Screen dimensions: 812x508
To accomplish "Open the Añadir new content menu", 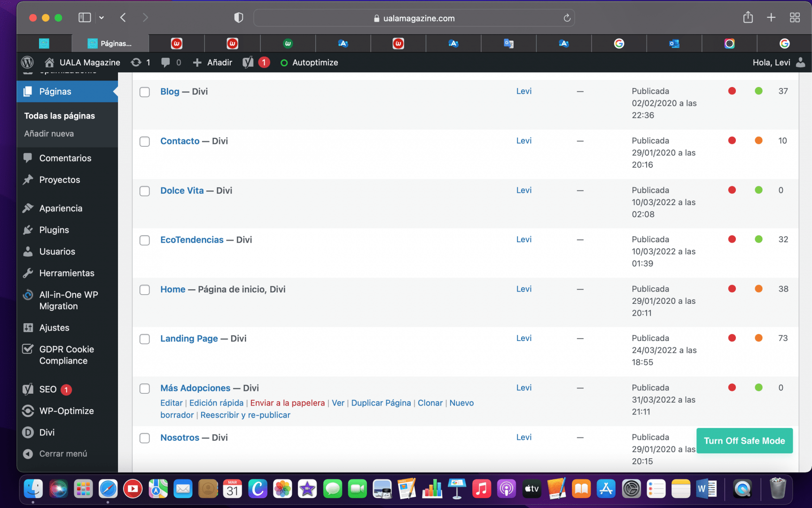I will pos(213,62).
